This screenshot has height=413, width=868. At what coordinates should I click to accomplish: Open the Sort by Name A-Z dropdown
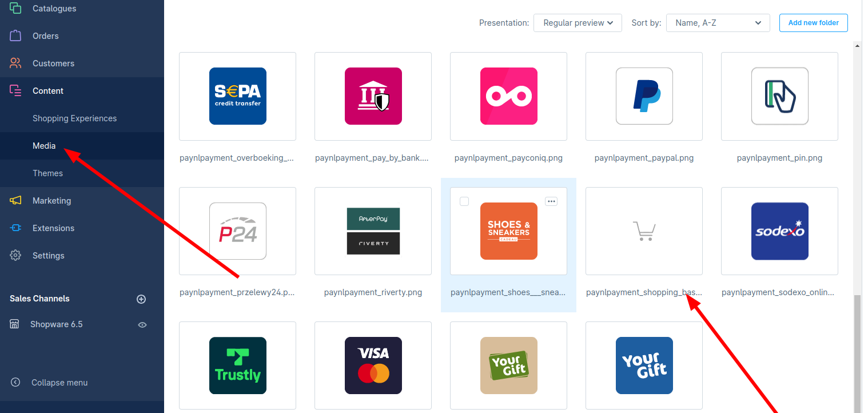718,23
